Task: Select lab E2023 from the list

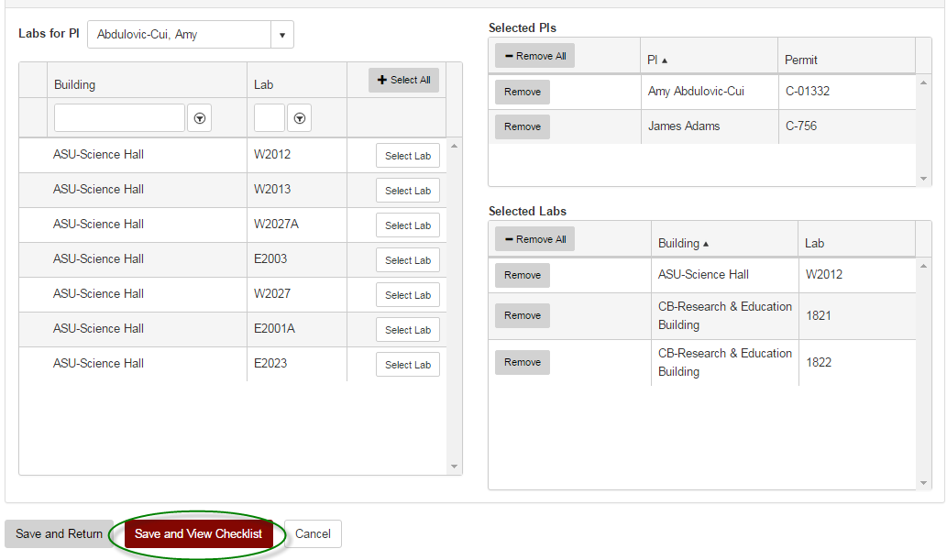Action: [x=408, y=365]
